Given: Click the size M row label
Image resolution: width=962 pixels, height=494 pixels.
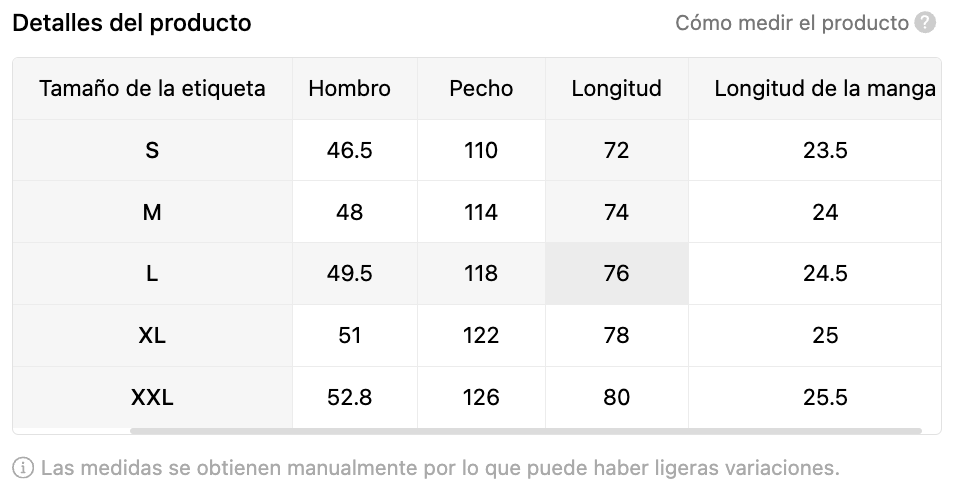Looking at the screenshot, I should pyautogui.click(x=152, y=213).
